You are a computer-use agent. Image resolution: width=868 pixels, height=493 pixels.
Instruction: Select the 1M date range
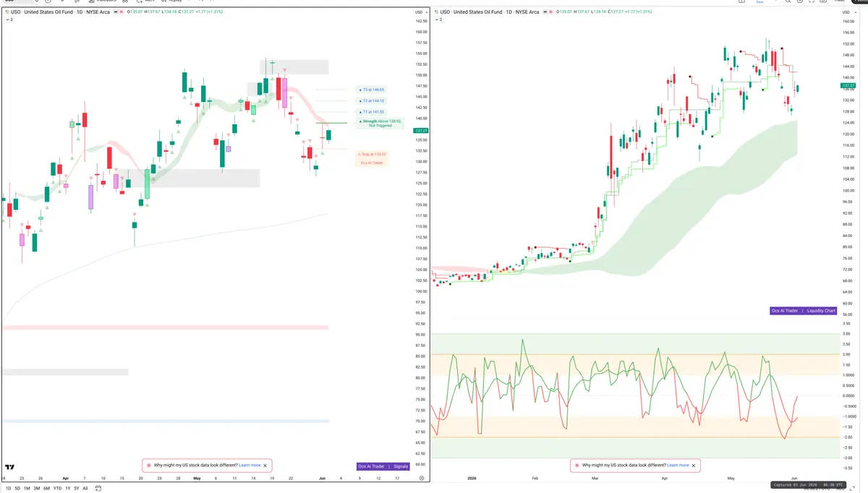click(27, 489)
